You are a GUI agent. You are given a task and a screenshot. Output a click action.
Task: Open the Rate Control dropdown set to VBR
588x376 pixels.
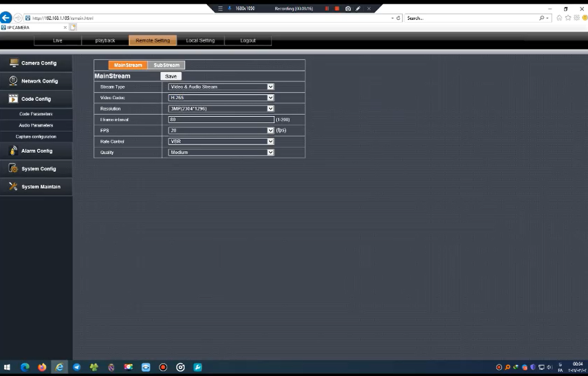tap(270, 141)
